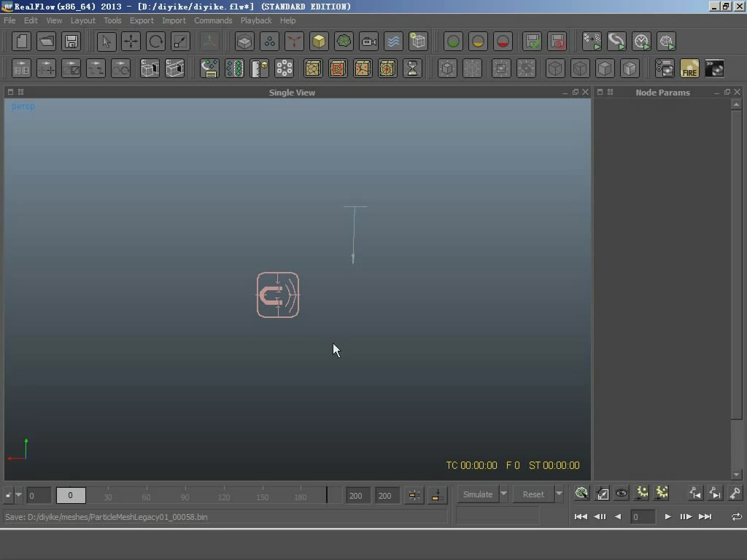Image resolution: width=747 pixels, height=560 pixels.
Task: Open a project with the folder icon
Action: click(x=46, y=42)
